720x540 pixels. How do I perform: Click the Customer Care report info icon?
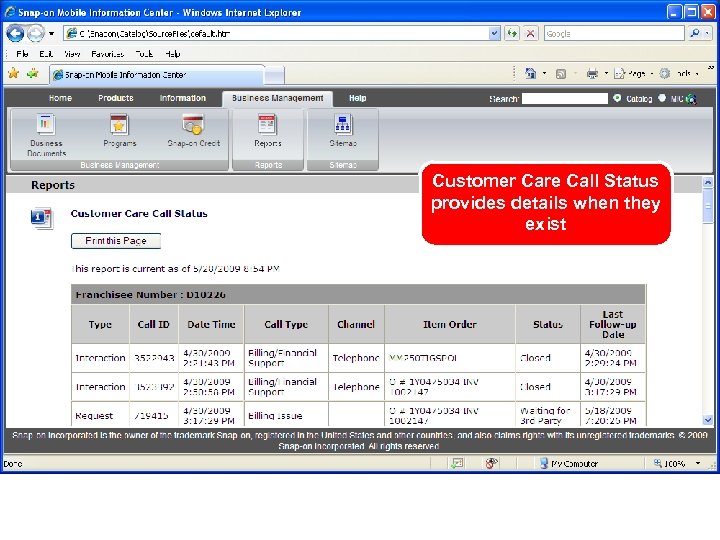click(42, 218)
